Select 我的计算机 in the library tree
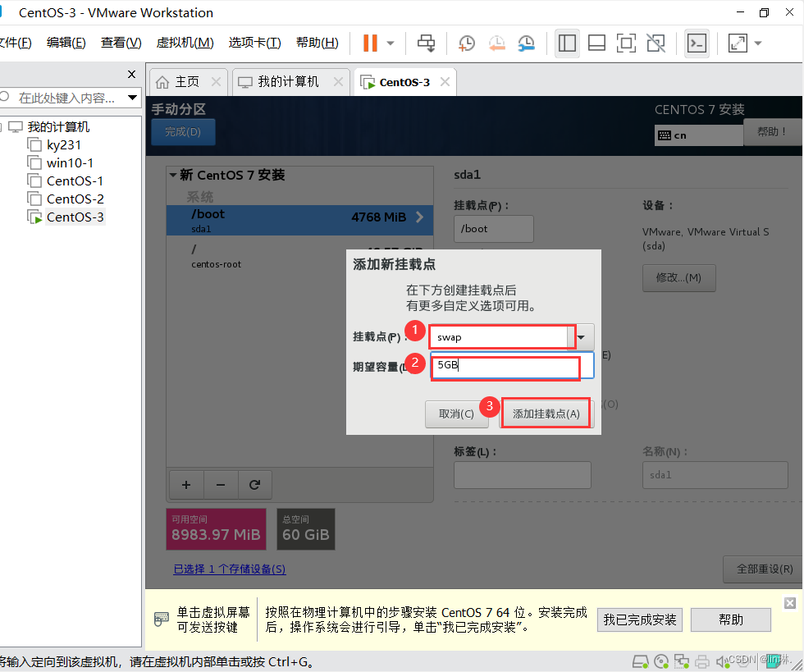 tap(58, 126)
